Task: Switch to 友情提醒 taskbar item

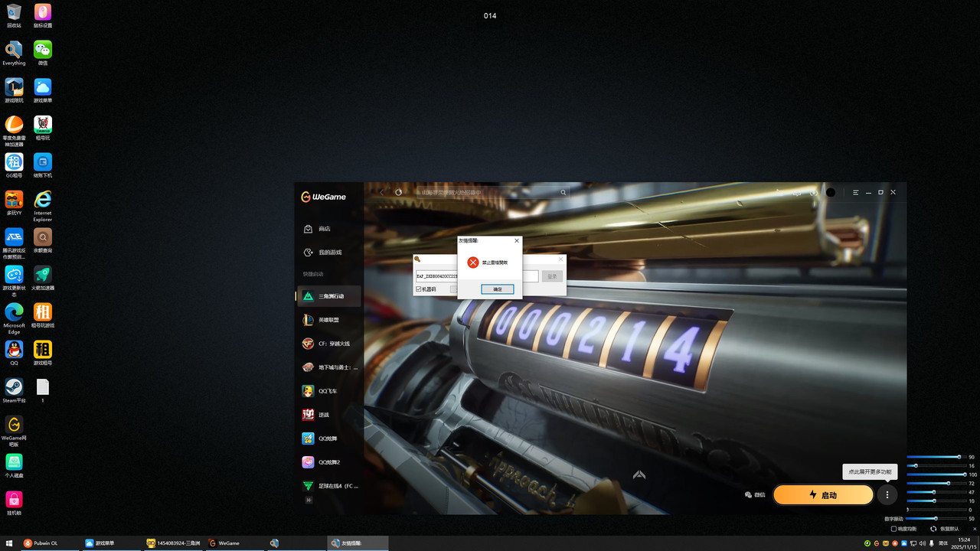Action: pyautogui.click(x=358, y=543)
